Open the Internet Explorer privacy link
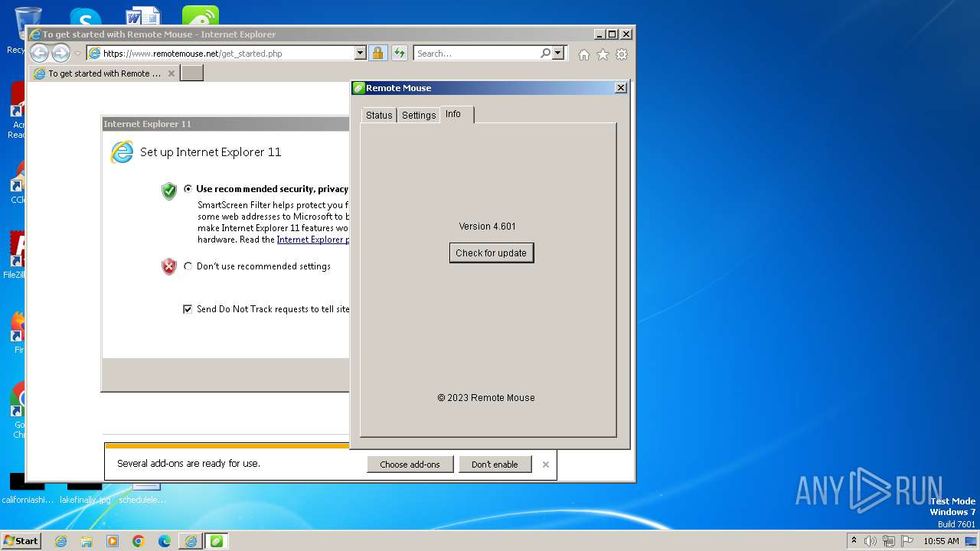 coord(312,240)
